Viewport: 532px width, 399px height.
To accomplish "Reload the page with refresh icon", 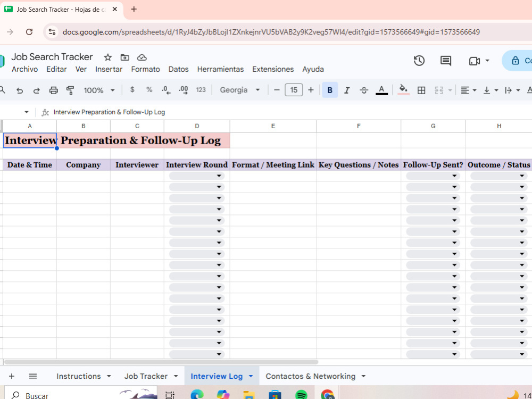I will click(29, 32).
